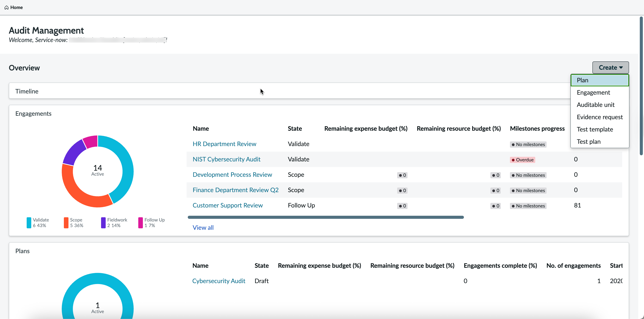
Task: Click Finance Department Review resource budget badge
Action: 496,191
